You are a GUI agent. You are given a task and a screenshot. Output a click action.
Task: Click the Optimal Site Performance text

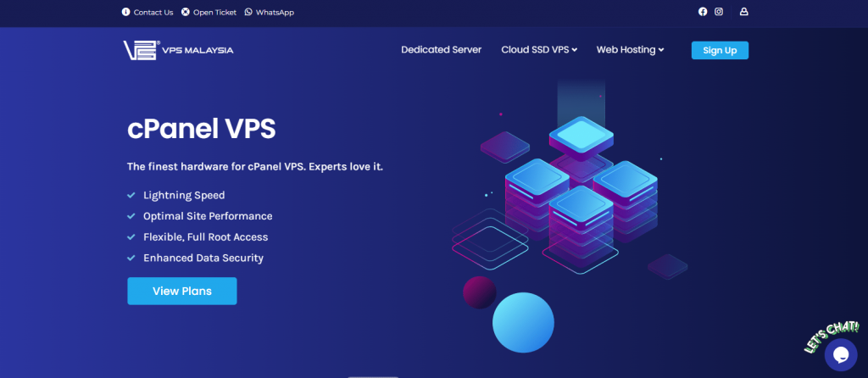click(x=208, y=216)
